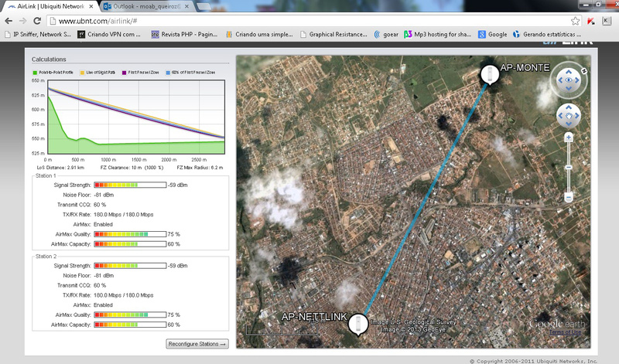Click Station 1 Transmit CCQ 60 % value
Viewport: 619px width, 364px height.
(100, 205)
